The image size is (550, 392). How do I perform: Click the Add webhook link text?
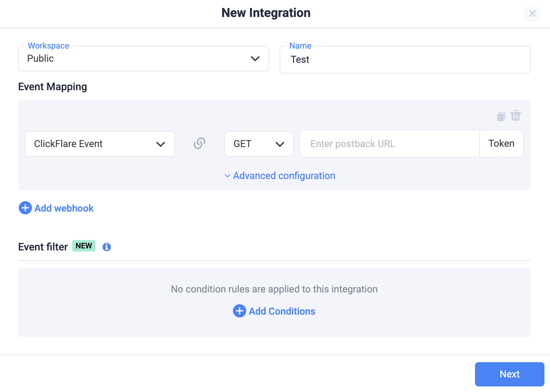click(64, 208)
